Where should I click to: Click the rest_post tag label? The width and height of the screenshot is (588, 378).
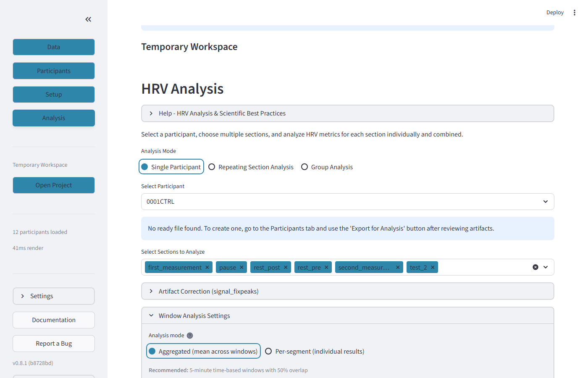[267, 267]
